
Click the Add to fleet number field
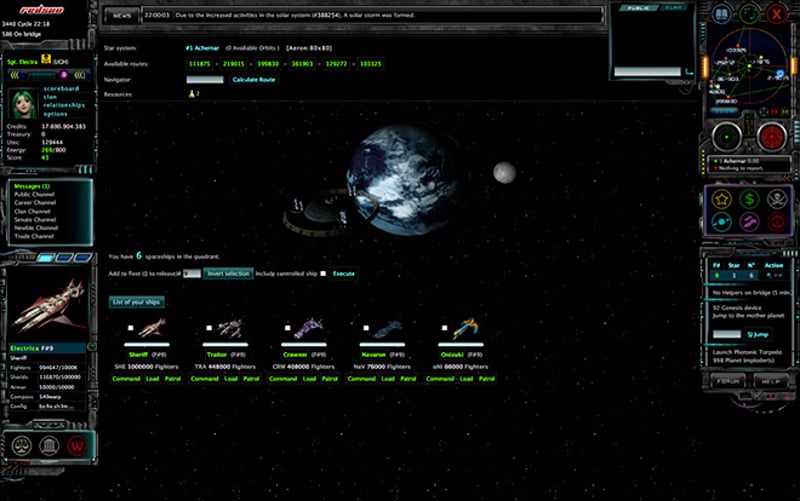[192, 273]
